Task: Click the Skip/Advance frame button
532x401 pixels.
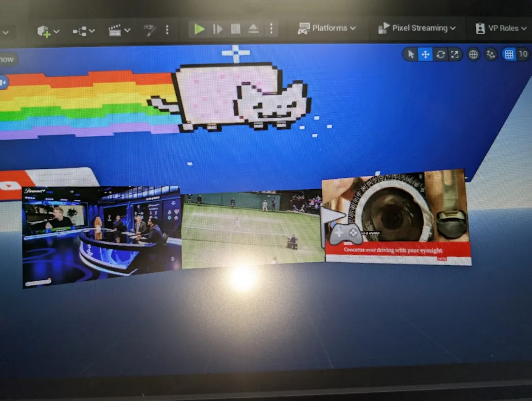Action: 218,29
